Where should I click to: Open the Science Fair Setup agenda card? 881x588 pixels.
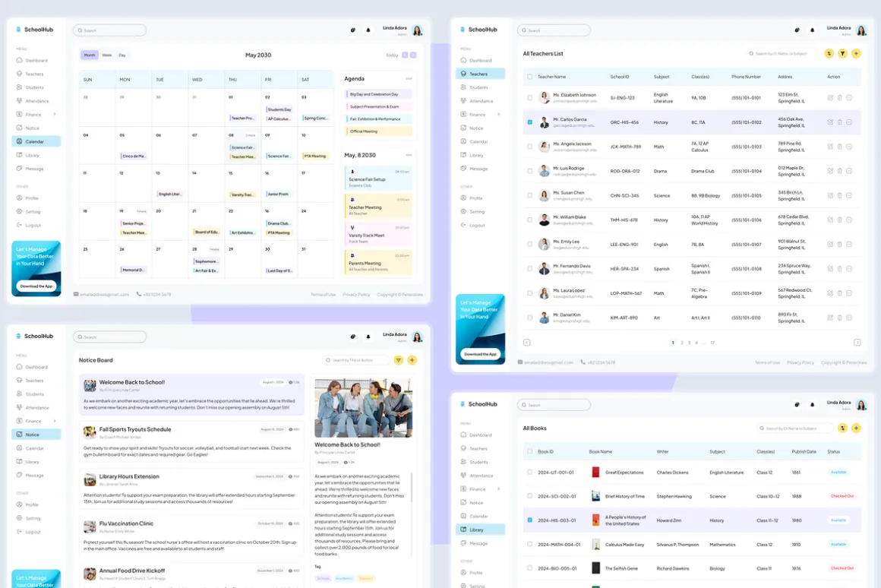point(378,177)
